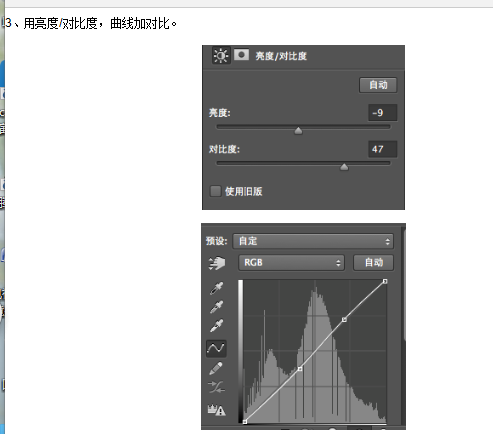Click the 亮度 brightness slider handle
The width and height of the screenshot is (493, 434).
pos(298,131)
